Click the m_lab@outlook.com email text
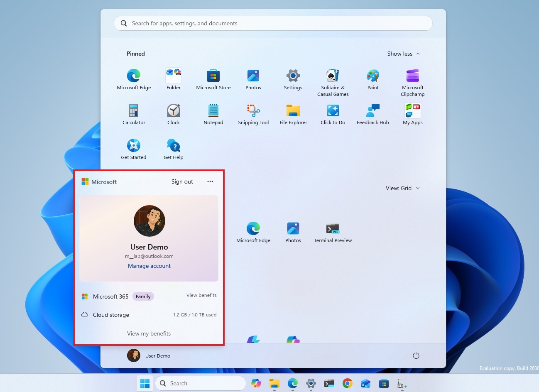The width and height of the screenshot is (539, 392). (x=149, y=256)
